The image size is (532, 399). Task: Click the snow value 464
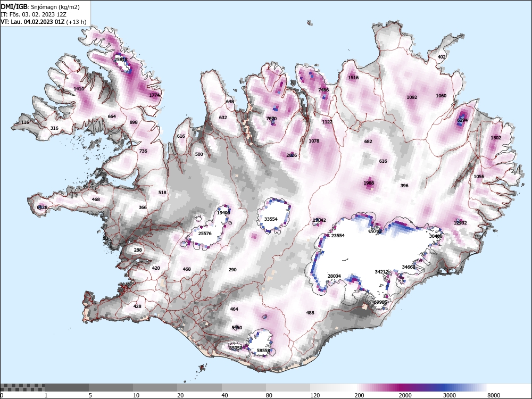coord(234,309)
